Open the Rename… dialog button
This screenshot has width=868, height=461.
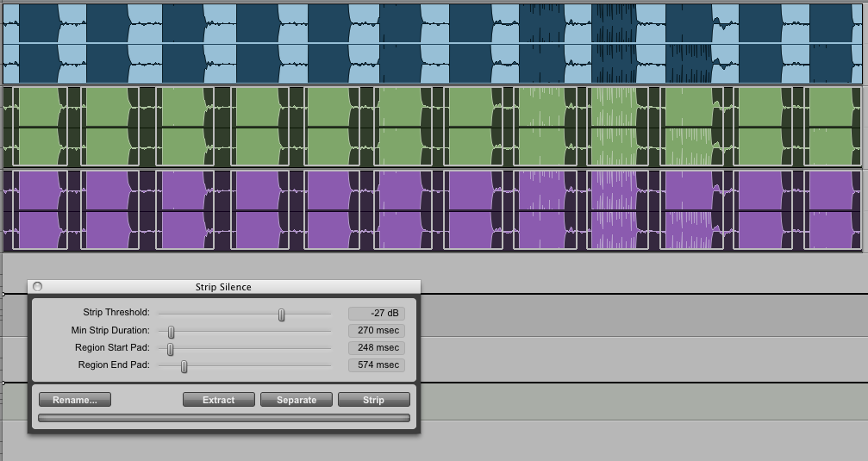tap(75, 400)
